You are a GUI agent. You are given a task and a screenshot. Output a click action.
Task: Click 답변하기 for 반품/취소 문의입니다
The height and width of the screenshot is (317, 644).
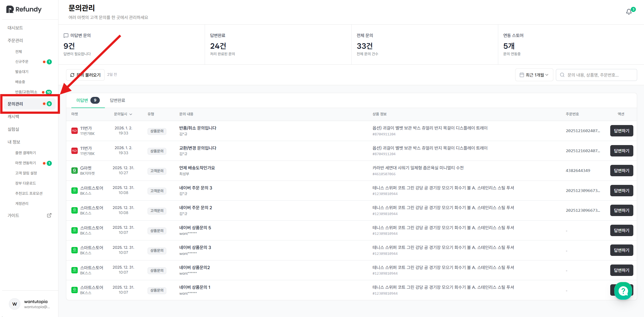(x=621, y=131)
